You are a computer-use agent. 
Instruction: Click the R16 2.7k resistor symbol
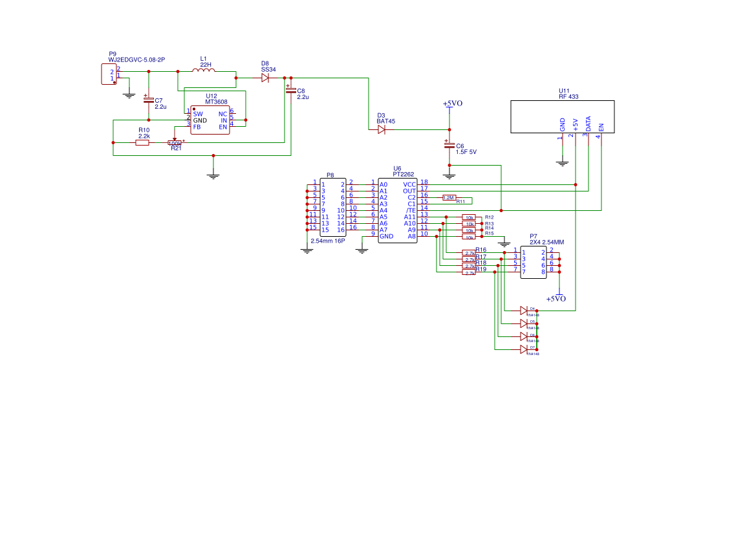469,253
